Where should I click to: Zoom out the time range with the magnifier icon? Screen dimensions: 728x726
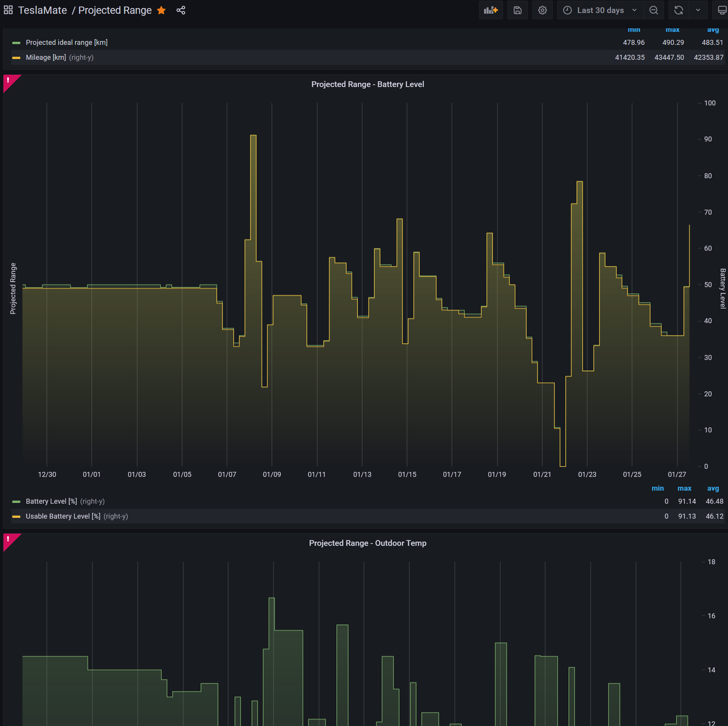[x=653, y=10]
